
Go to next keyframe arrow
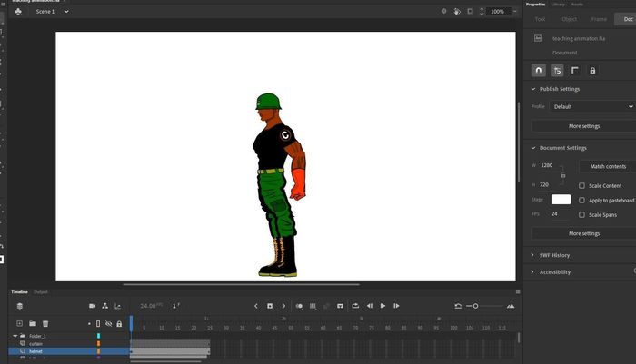[x=283, y=306]
